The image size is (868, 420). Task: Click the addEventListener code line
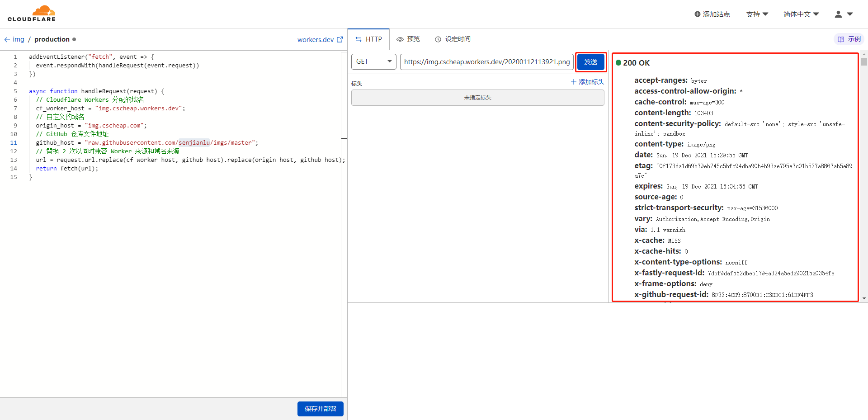click(x=92, y=57)
